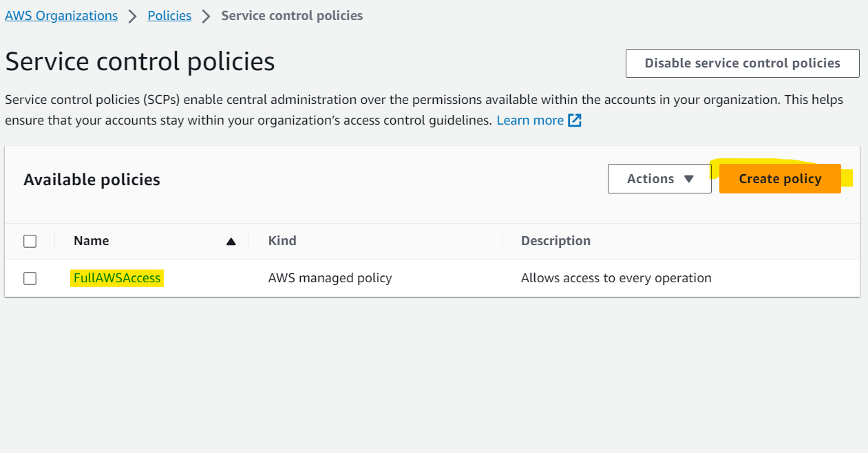
Task: Open the FullAWSAccess policy link
Action: point(117,278)
